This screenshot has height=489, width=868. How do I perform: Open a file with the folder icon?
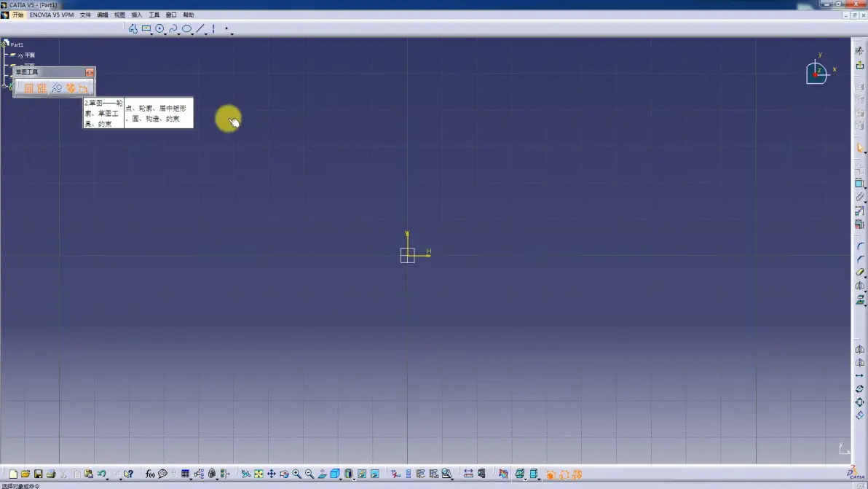25,474
